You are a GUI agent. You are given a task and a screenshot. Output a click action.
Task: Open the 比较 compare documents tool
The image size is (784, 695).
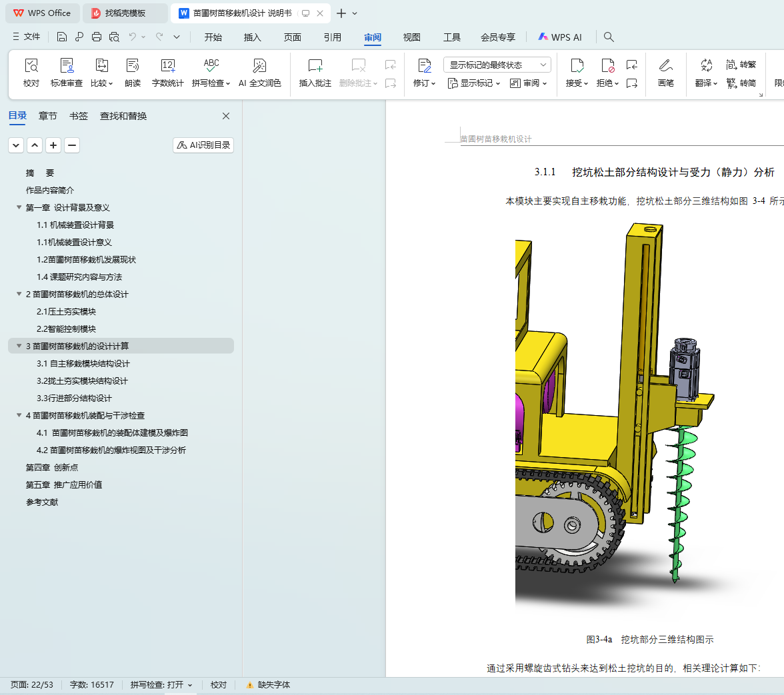101,73
